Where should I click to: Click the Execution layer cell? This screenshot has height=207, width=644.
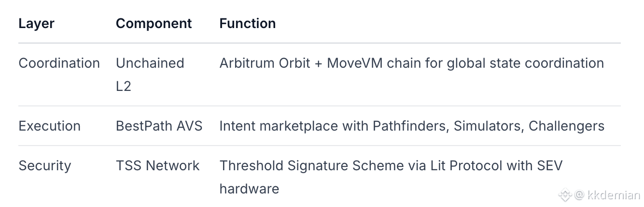(49, 126)
